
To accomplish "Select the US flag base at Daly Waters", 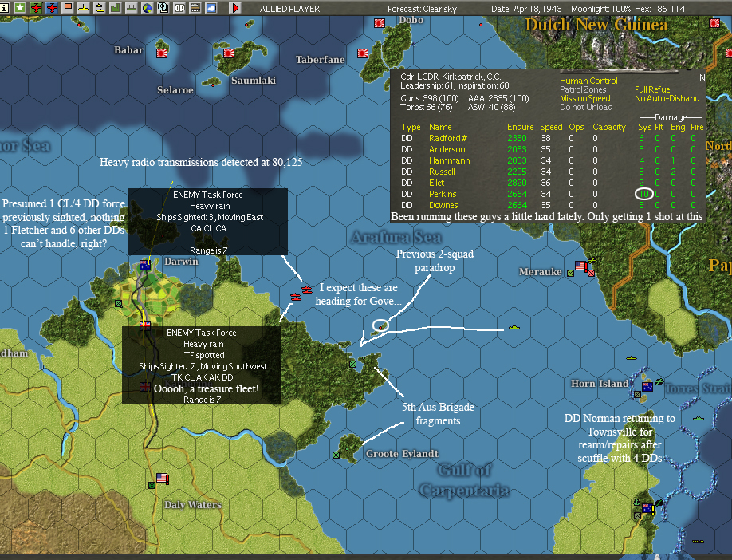I will [x=162, y=478].
